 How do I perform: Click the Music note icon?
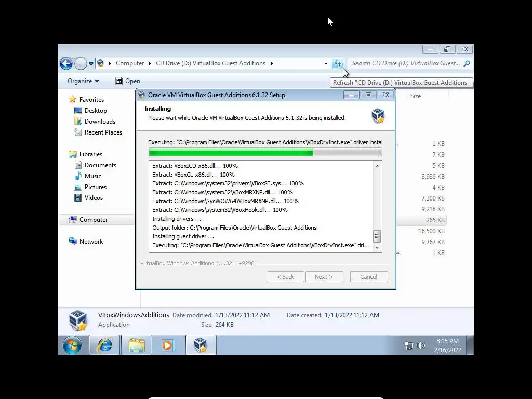click(x=78, y=176)
